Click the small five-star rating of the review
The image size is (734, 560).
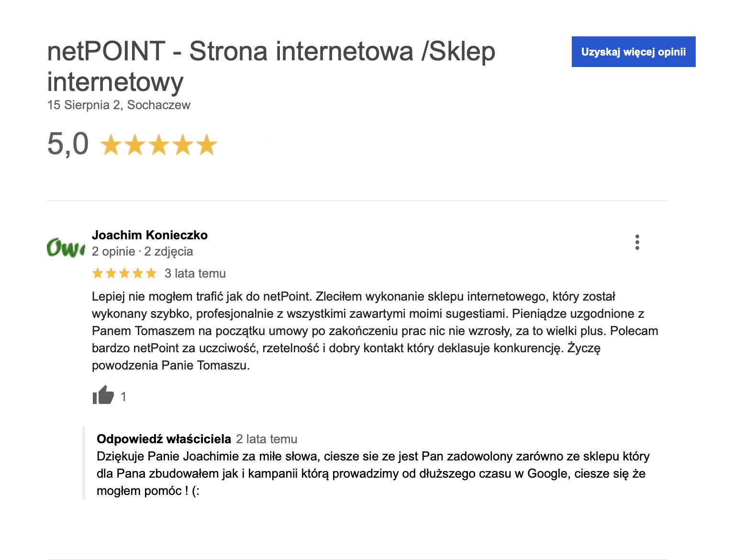(x=124, y=273)
